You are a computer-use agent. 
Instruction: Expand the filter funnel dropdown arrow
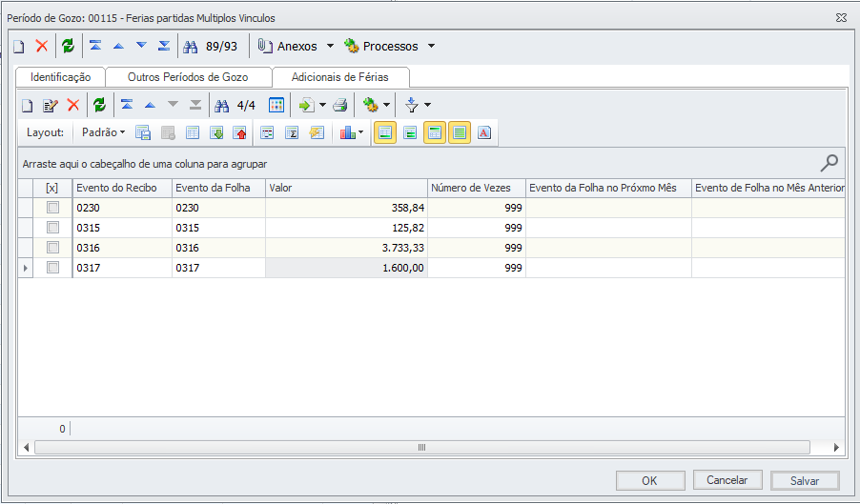(427, 105)
